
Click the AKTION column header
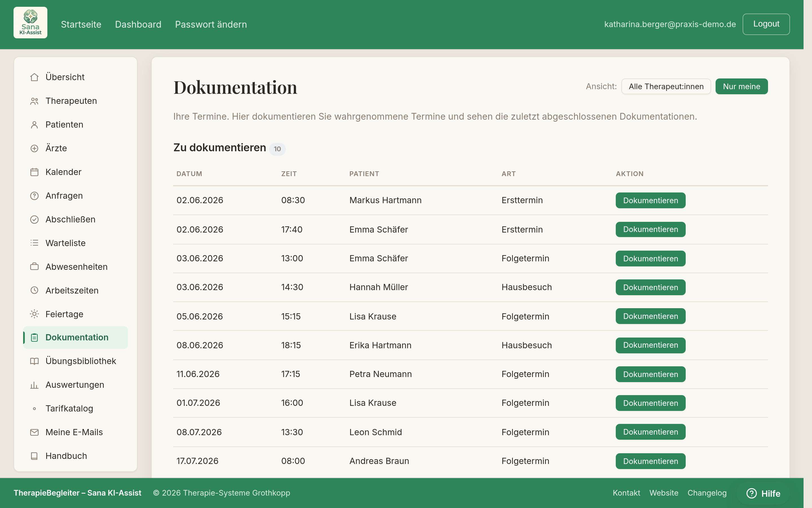click(630, 174)
